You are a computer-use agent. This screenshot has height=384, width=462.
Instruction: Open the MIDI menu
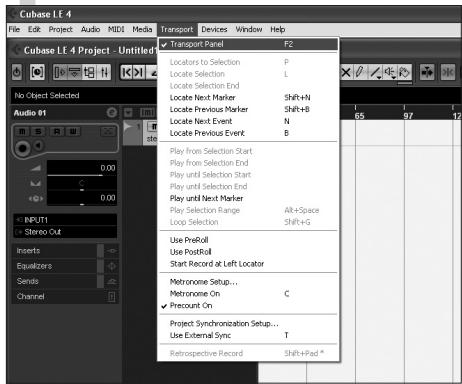click(116, 29)
